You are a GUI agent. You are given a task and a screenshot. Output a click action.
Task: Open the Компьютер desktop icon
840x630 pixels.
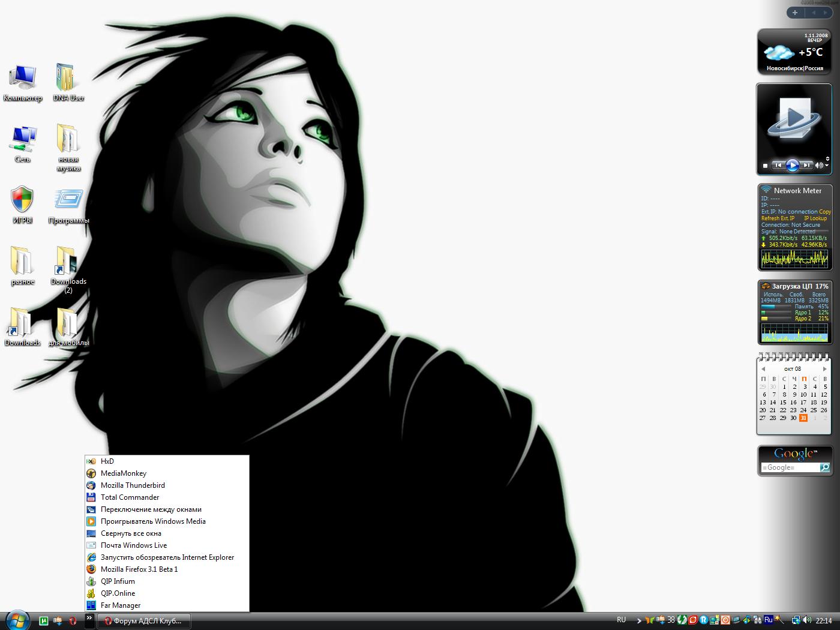click(x=23, y=82)
